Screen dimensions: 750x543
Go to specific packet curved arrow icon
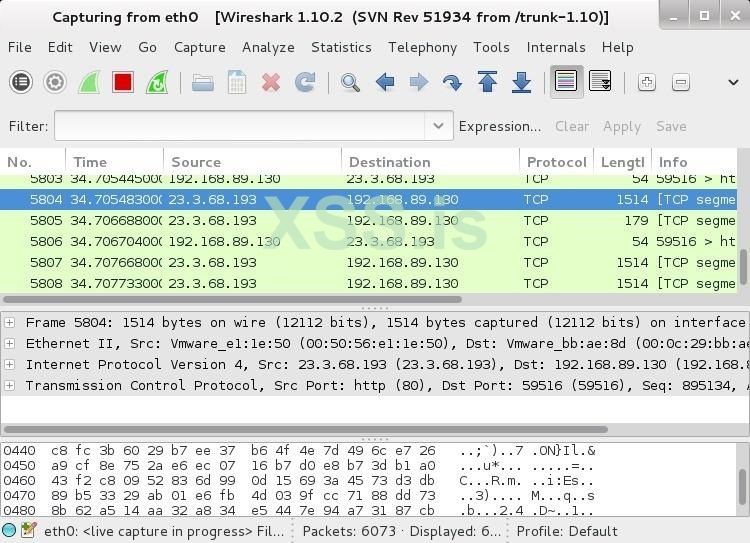pyautogui.click(x=452, y=82)
